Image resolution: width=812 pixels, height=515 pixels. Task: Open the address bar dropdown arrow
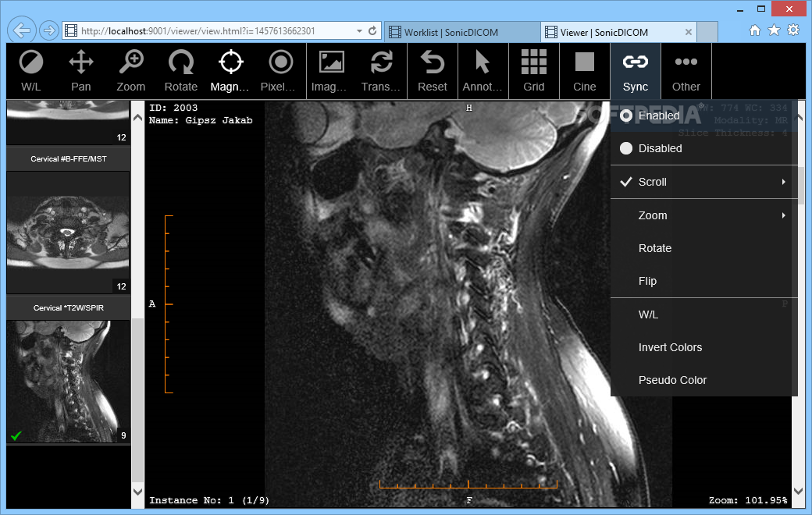pyautogui.click(x=359, y=31)
